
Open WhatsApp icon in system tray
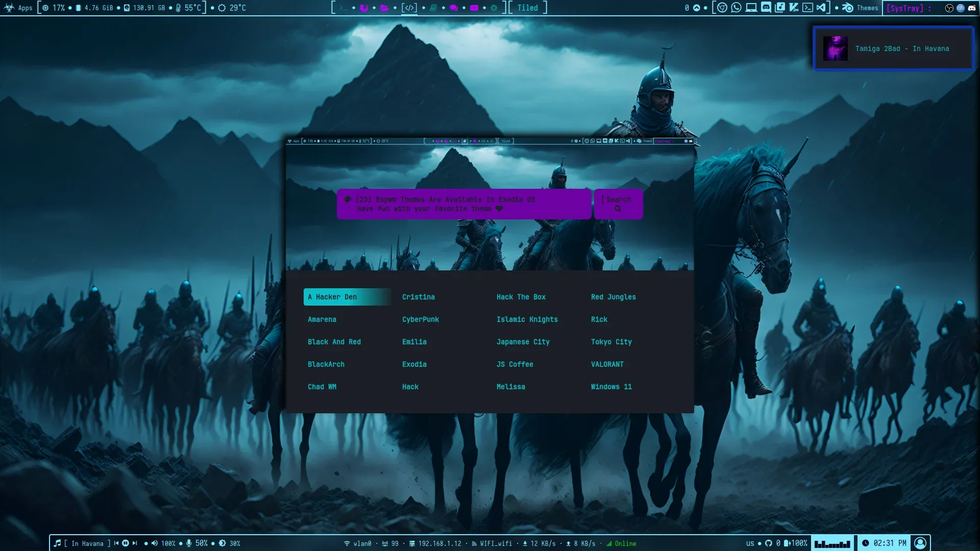(736, 8)
